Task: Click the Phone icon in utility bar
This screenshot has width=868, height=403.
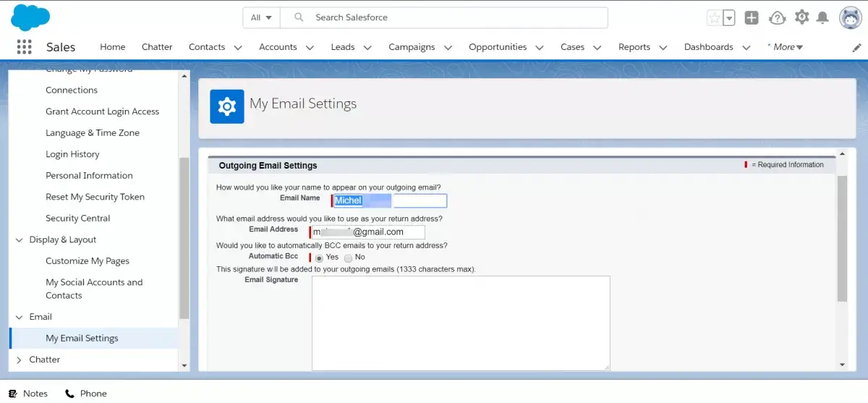Action: [70, 394]
